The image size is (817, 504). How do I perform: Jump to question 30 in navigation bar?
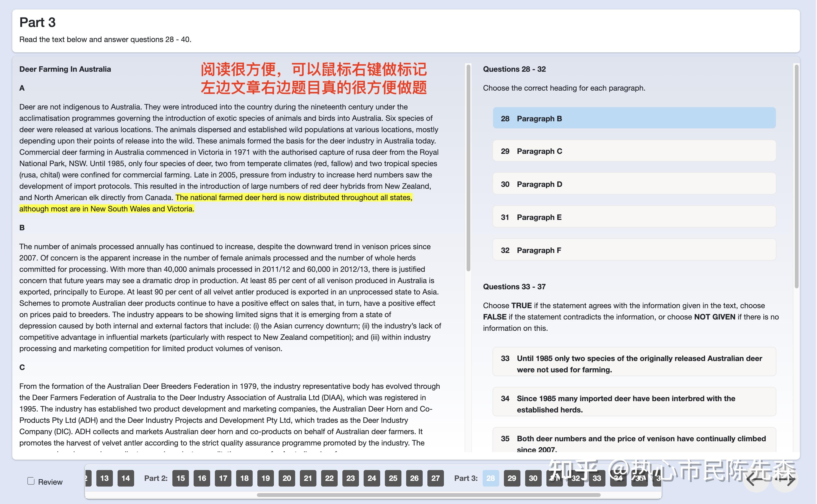pos(533,478)
